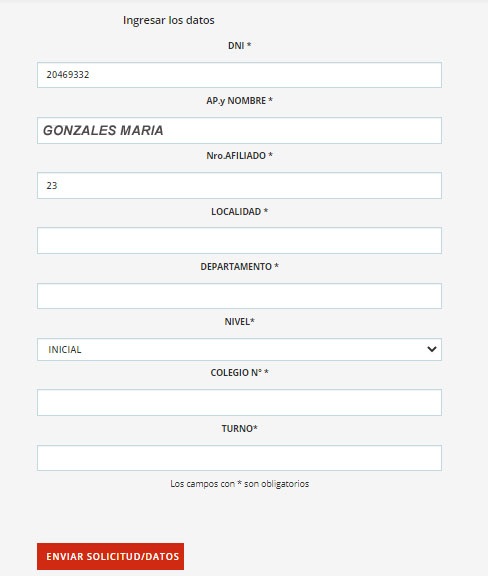This screenshot has height=576, width=488.
Task: Click the TURNO input field
Action: pyautogui.click(x=239, y=458)
